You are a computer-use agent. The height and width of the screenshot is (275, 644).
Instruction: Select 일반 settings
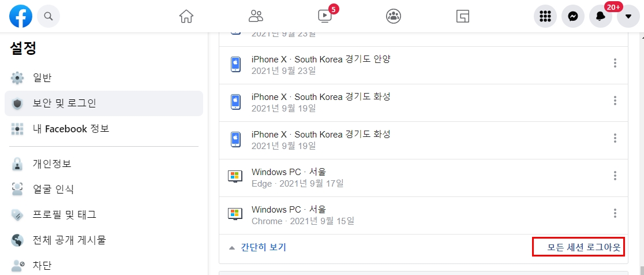coord(104,77)
